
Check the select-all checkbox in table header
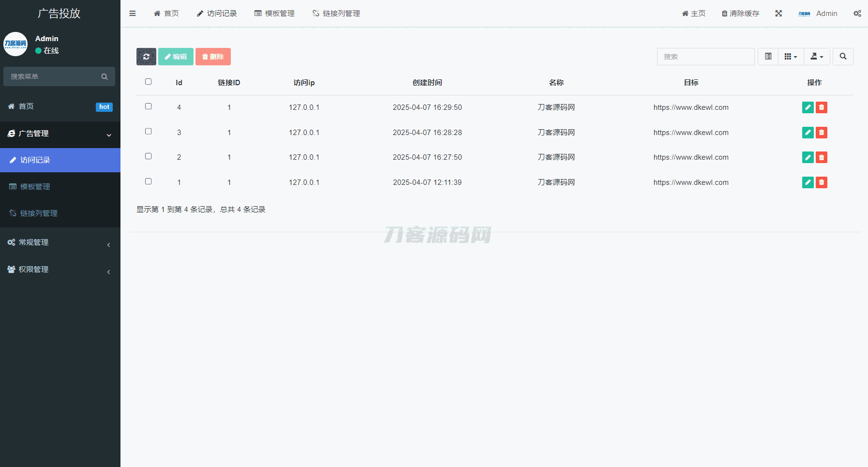click(149, 82)
